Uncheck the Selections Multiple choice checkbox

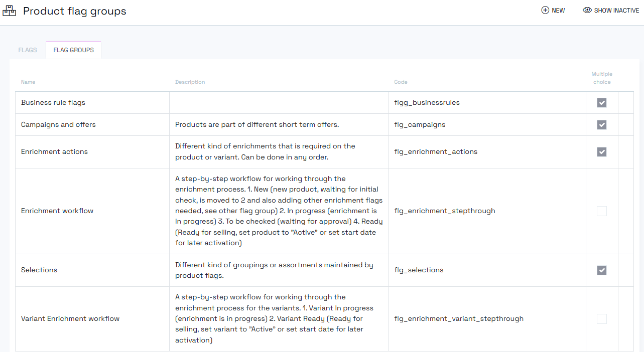[601, 270]
